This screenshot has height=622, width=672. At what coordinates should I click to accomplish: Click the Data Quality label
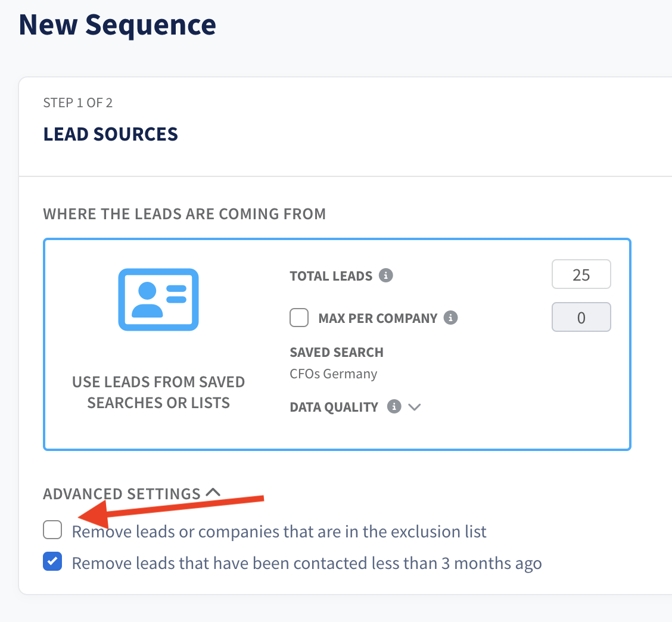pos(334,407)
